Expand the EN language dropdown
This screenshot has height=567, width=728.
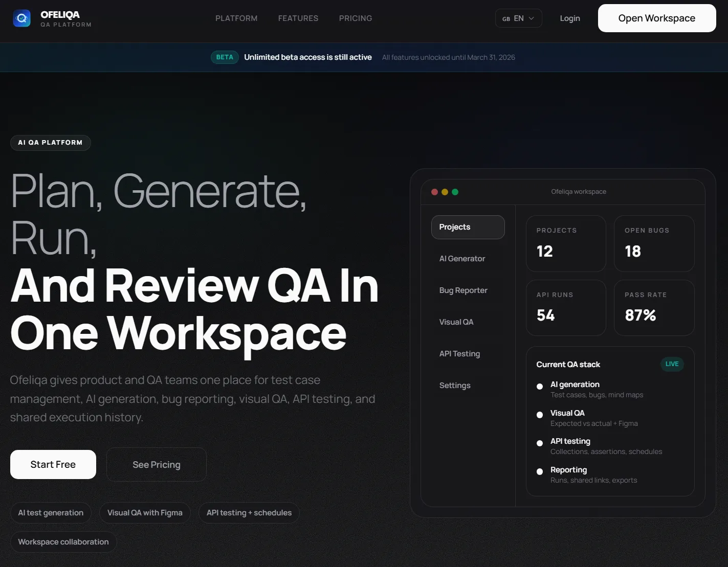pyautogui.click(x=532, y=18)
